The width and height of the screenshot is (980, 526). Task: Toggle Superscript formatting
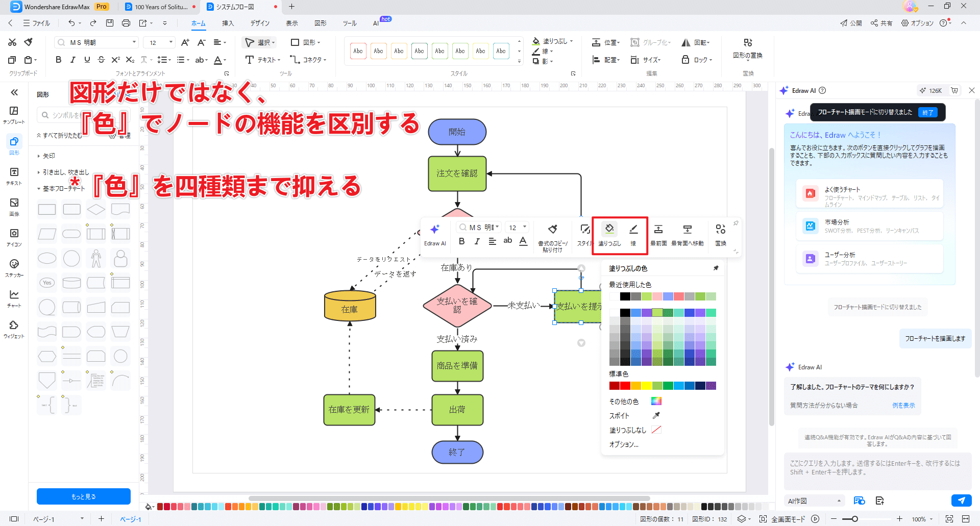click(x=115, y=60)
